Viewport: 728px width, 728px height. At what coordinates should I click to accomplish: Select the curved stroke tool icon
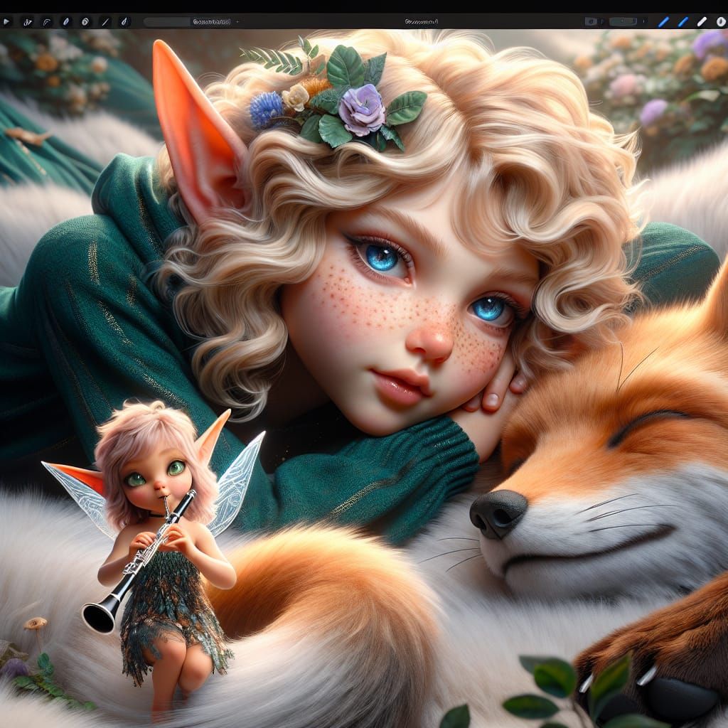[47, 22]
